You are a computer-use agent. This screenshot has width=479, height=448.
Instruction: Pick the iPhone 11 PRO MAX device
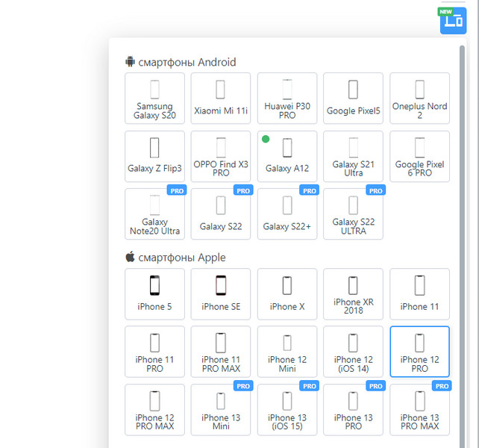221,352
